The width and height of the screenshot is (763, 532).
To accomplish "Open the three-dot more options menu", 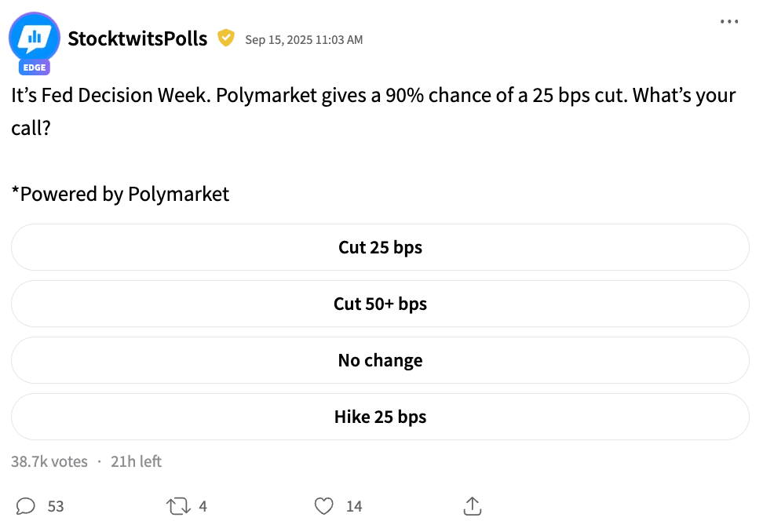I will (x=729, y=21).
